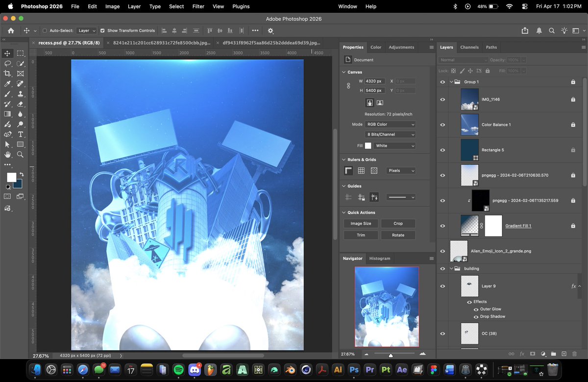Select the Zoom tool
The image size is (588, 382).
[x=20, y=154]
